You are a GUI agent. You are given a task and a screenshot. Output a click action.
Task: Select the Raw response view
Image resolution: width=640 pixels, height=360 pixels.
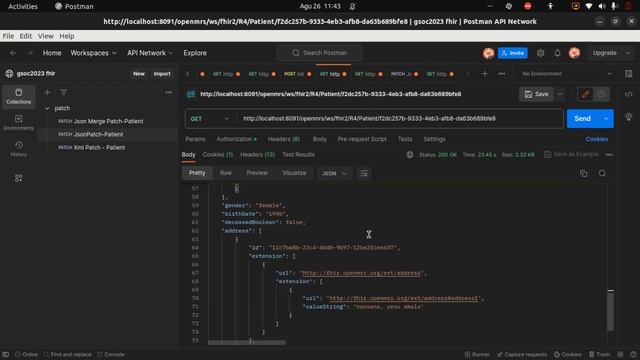click(226, 173)
